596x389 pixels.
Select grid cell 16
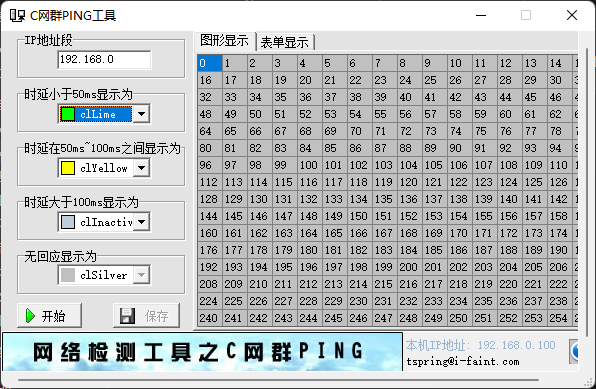point(210,80)
